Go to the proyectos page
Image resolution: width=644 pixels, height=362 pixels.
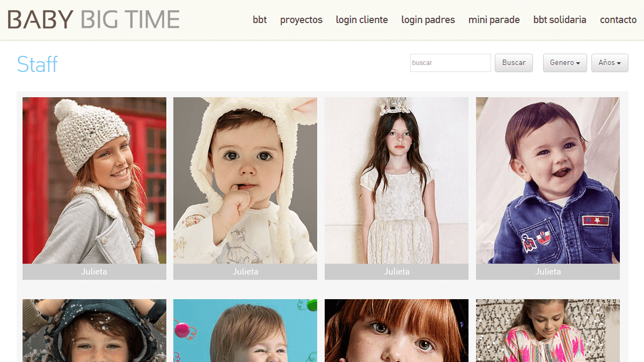(301, 20)
